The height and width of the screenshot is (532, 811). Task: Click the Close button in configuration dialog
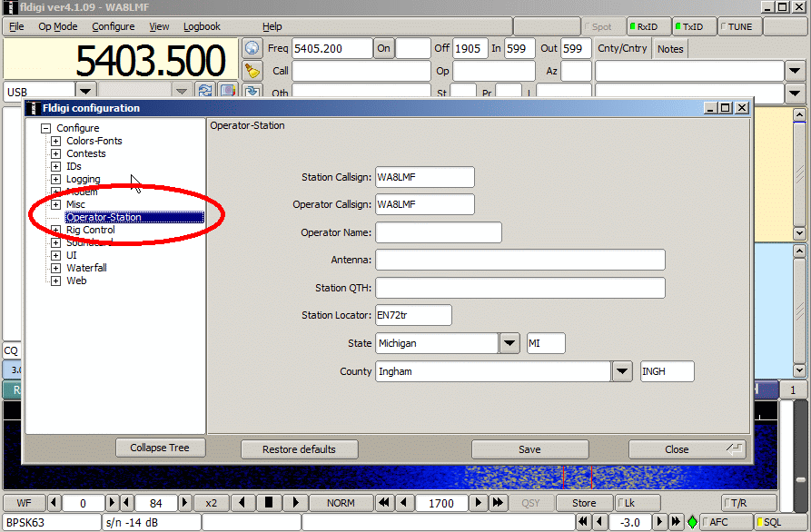tap(687, 449)
